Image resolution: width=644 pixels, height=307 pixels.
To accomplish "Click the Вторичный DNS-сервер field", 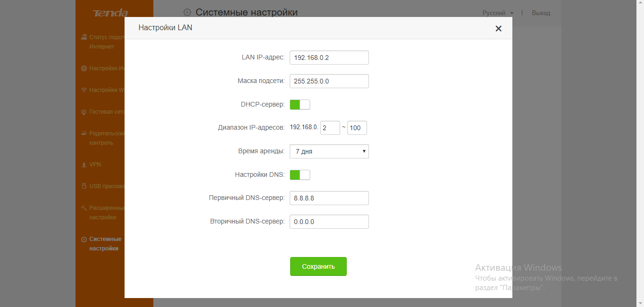I will pyautogui.click(x=329, y=222).
